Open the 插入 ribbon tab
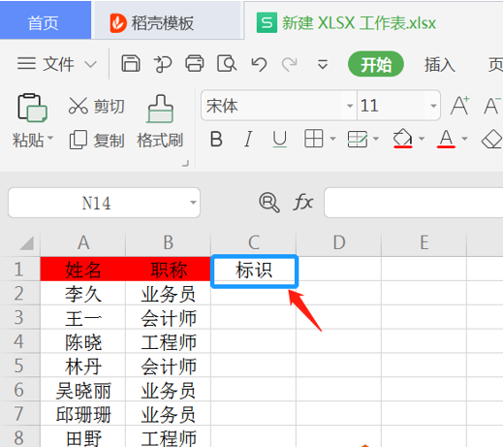This screenshot has width=504, height=447. (x=440, y=64)
